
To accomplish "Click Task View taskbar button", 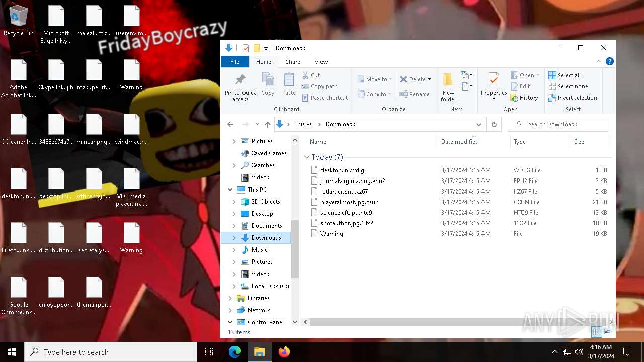I will click(x=209, y=352).
